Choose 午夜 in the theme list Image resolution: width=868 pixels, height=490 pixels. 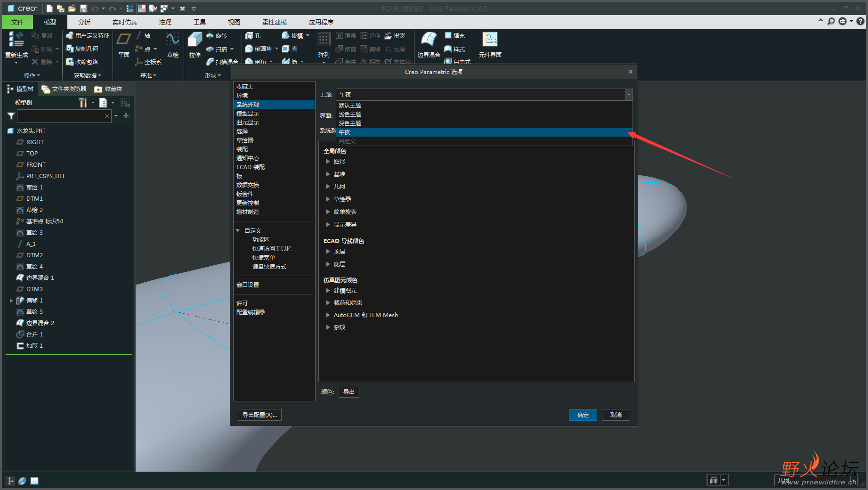[484, 132]
